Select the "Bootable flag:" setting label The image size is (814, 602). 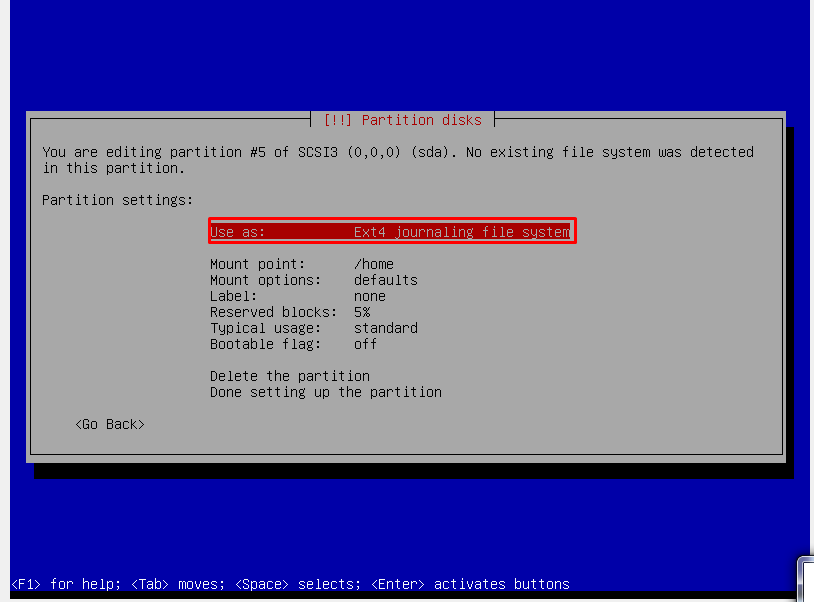pos(265,344)
